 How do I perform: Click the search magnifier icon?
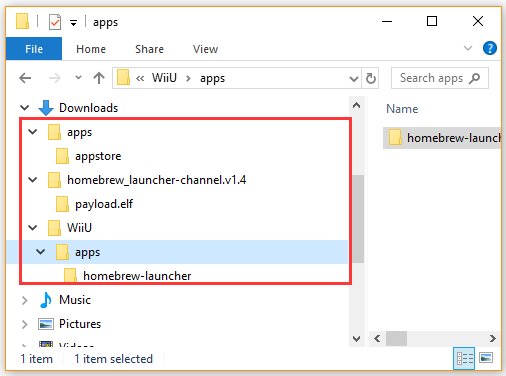pos(475,78)
